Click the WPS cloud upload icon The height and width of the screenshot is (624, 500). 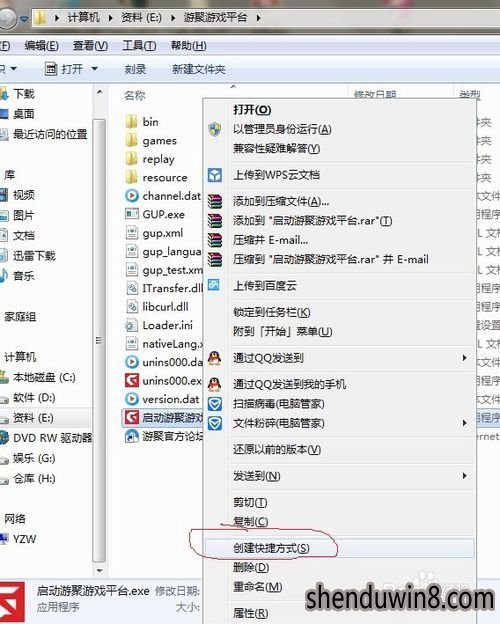[215, 175]
